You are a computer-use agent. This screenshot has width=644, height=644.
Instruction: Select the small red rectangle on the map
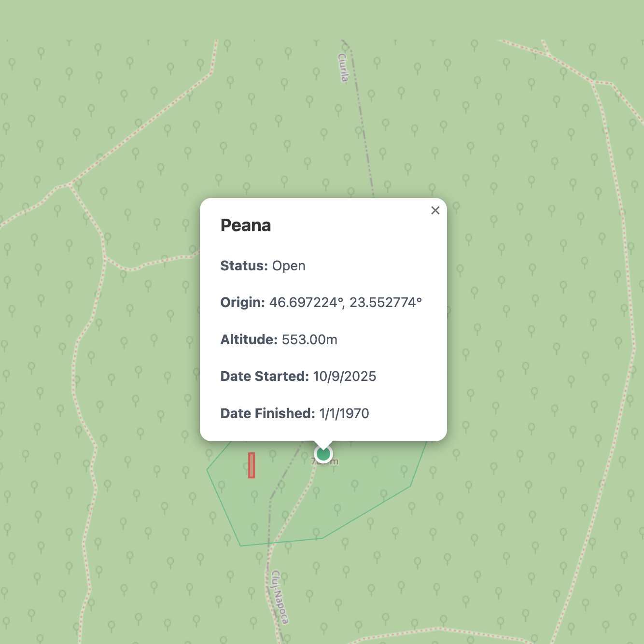(x=252, y=465)
